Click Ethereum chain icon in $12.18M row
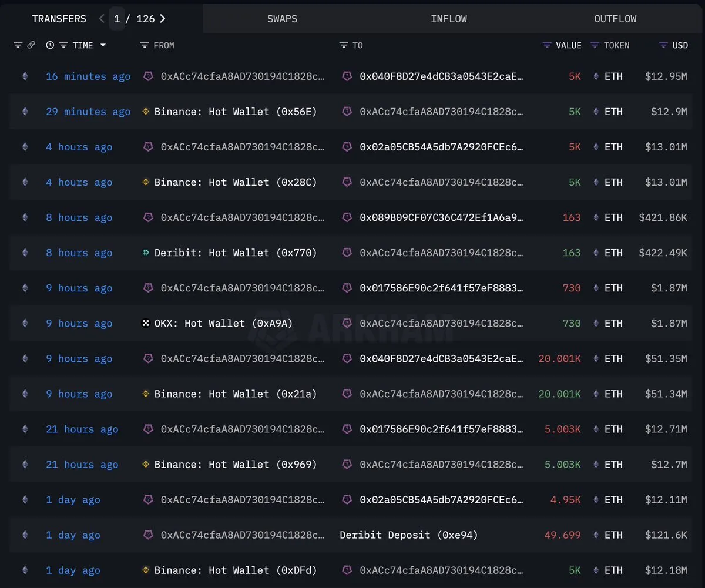705x588 pixels. click(x=25, y=570)
